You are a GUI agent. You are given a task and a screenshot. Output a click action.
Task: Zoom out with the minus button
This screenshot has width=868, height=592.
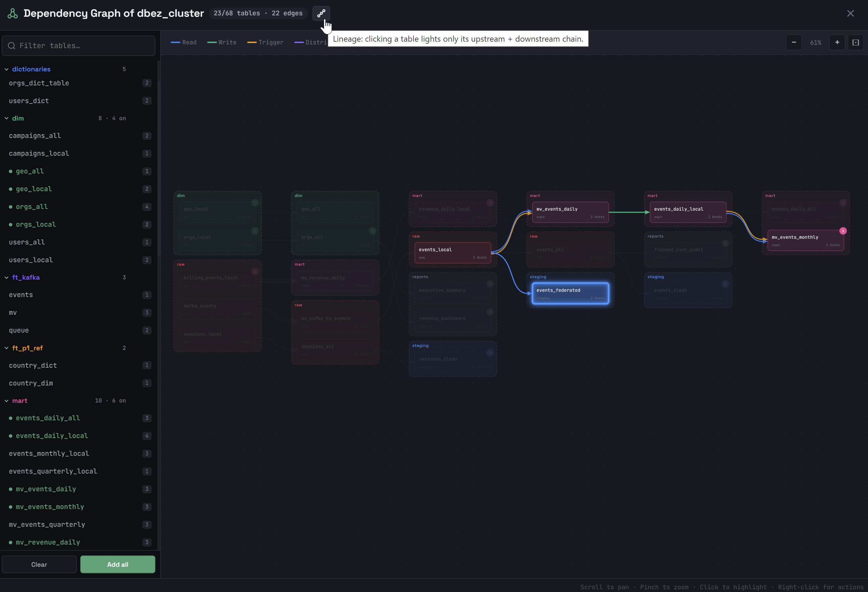point(794,43)
